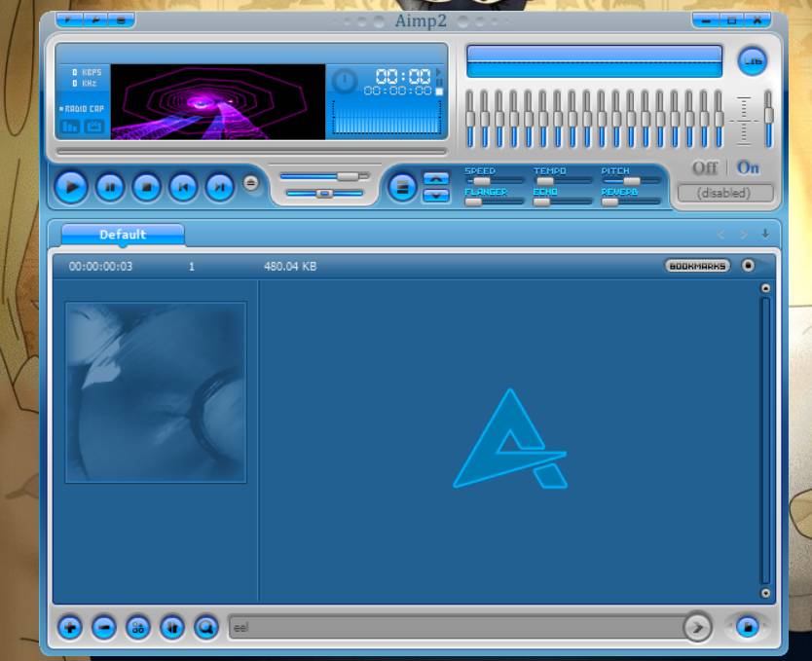Adjust the PITCH effect slider
Image resolution: width=812 pixels, height=661 pixels.
coord(631,181)
